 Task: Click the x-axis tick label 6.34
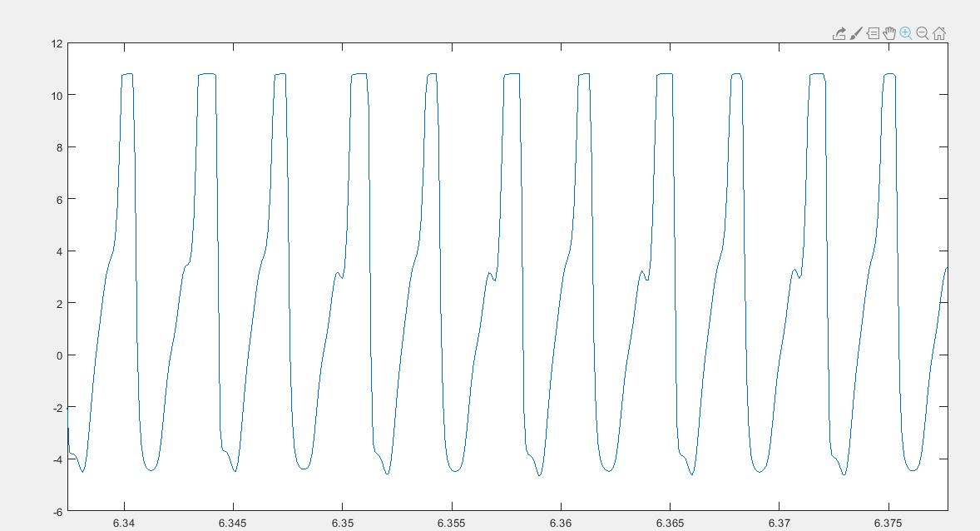click(124, 523)
